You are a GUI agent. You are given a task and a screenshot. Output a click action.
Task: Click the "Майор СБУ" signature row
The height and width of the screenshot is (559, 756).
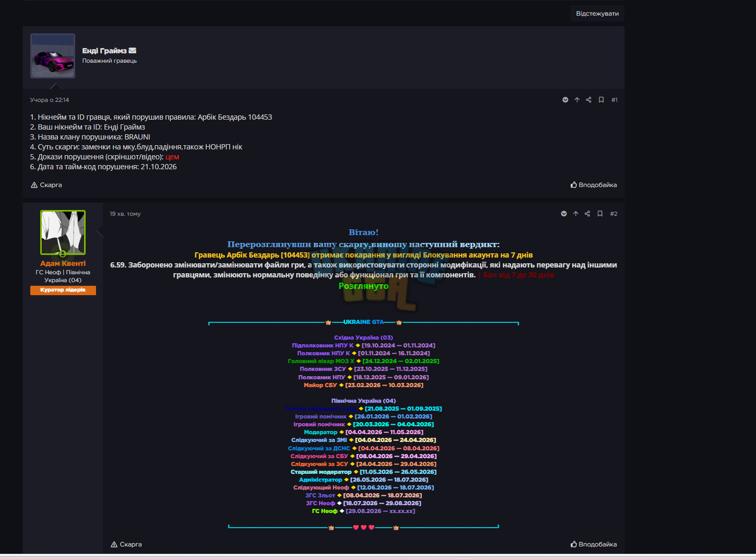point(363,385)
